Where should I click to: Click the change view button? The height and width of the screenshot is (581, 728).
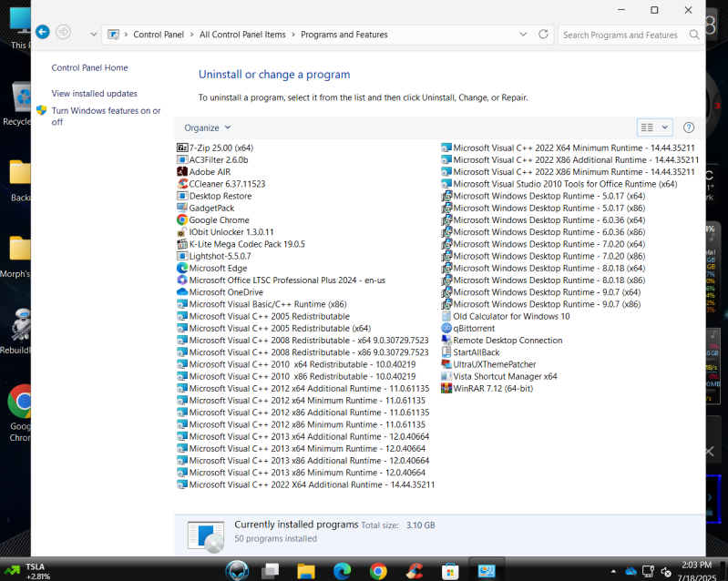pos(647,127)
